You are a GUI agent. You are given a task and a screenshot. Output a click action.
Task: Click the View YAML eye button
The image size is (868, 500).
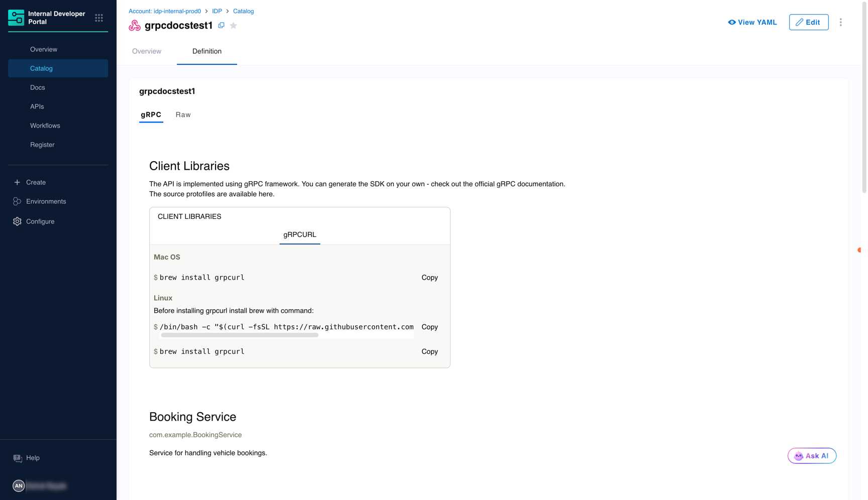coord(752,22)
